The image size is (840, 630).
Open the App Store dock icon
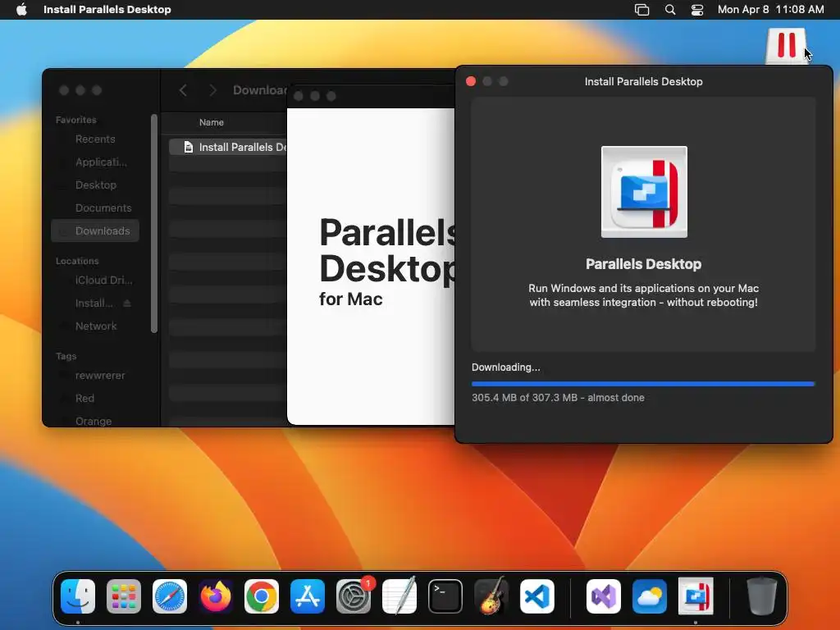[308, 596]
